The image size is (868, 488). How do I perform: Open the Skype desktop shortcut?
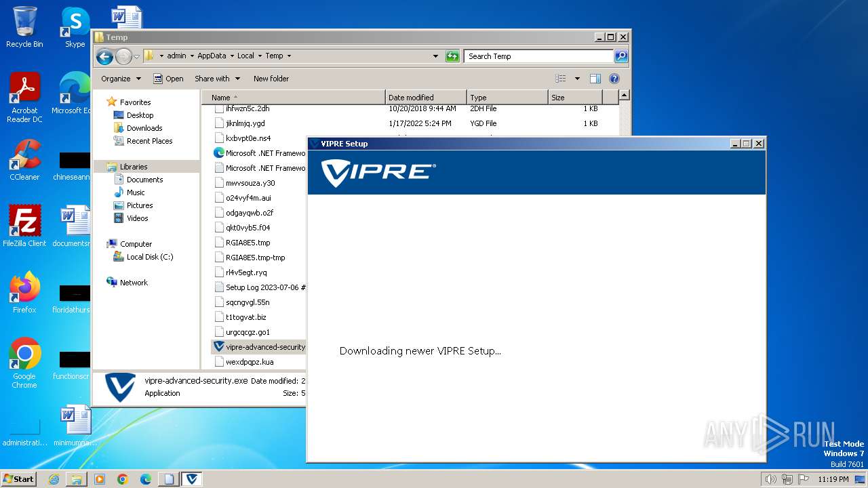75,27
